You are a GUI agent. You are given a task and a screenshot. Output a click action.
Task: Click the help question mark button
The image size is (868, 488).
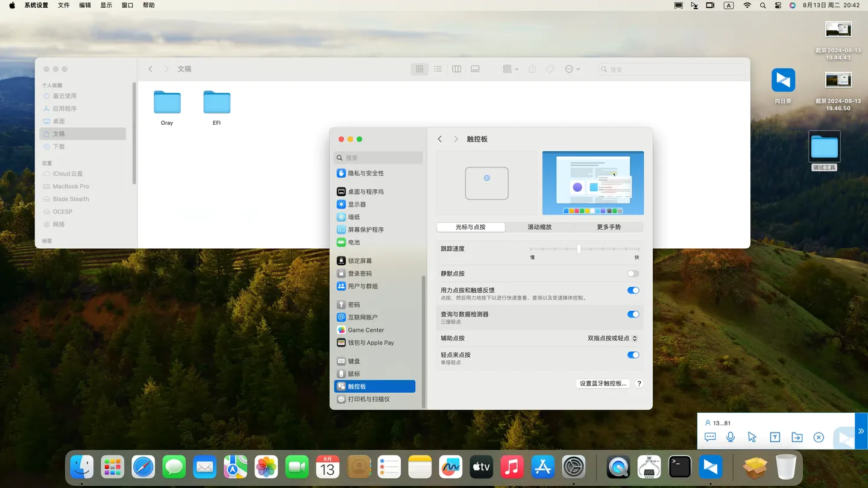coord(640,383)
